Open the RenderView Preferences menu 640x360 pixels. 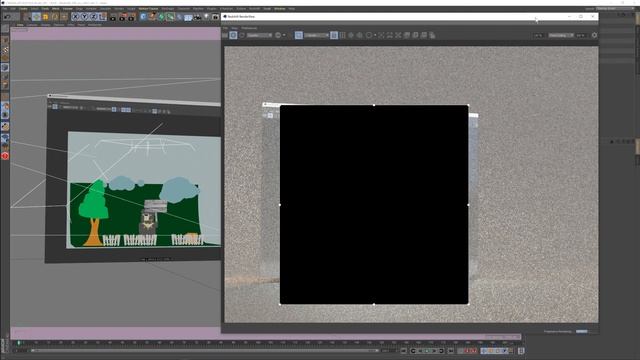[x=249, y=28]
